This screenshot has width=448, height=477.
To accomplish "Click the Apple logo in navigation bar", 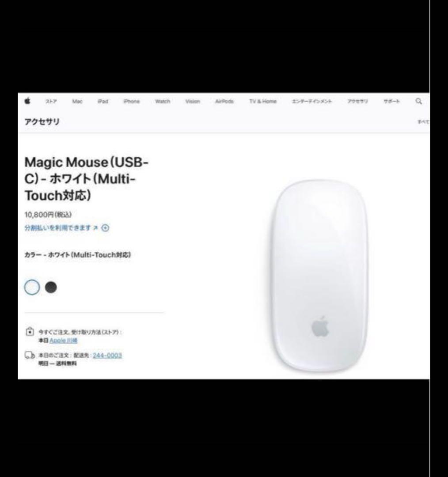I will click(27, 101).
